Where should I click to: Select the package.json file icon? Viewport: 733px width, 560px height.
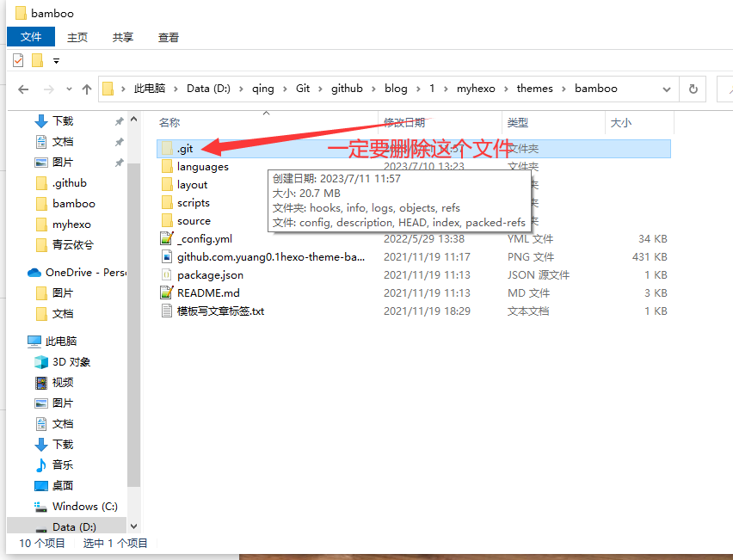[167, 275]
